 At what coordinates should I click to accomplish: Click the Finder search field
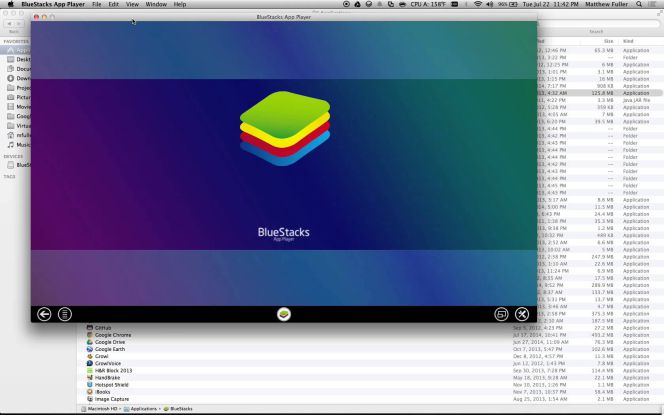[599, 24]
